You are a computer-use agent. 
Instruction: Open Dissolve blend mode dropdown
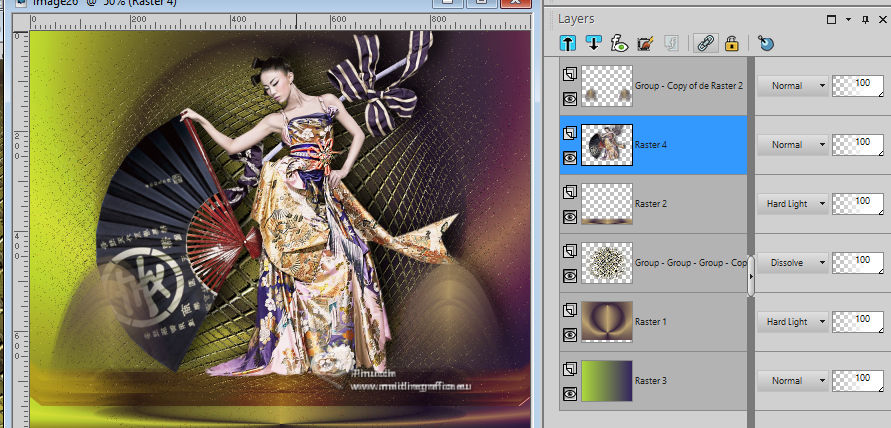point(794,263)
